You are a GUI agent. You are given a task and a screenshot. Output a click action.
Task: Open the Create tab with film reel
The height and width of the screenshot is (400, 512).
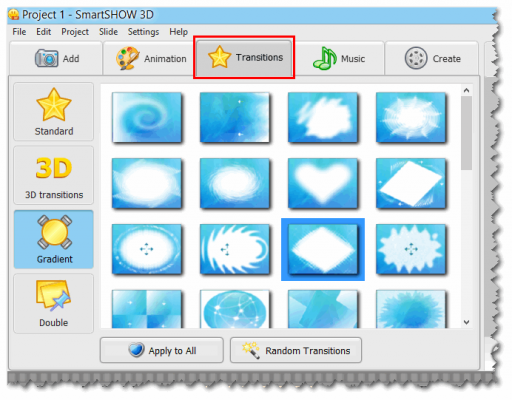pos(432,59)
